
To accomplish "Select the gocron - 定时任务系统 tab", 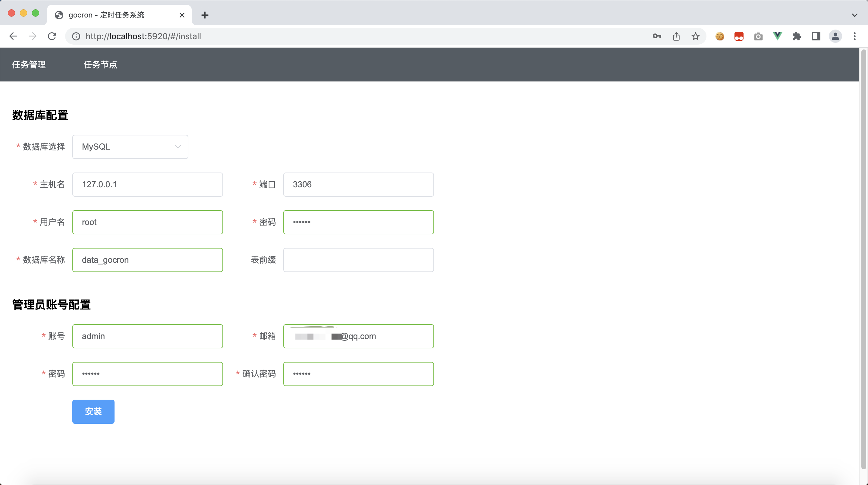I will click(x=119, y=15).
